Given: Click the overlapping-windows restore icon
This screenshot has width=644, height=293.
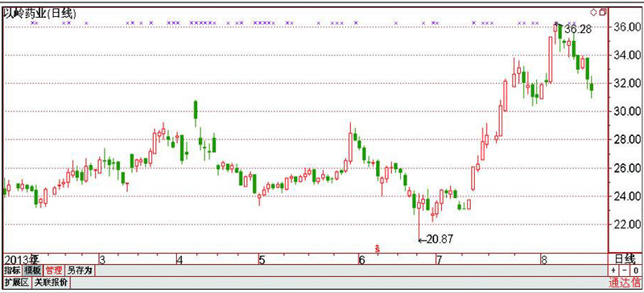Looking at the screenshot, I should coord(602,12).
